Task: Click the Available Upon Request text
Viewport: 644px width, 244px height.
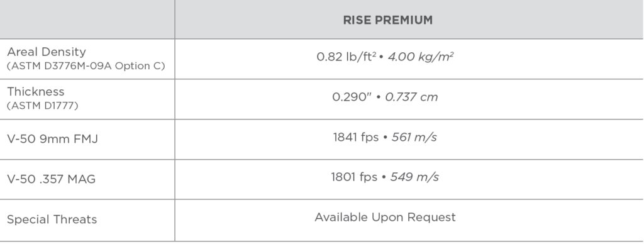Action: (x=385, y=218)
